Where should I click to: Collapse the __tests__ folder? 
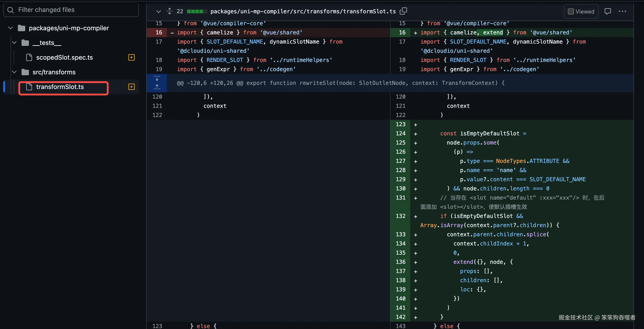pos(14,43)
